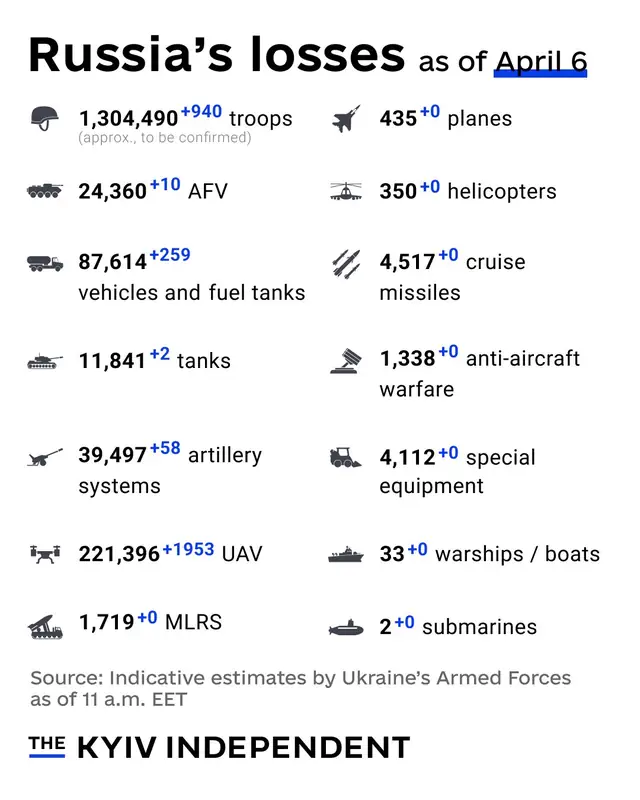The image size is (640, 800).
Task: Click the special equipment bulldozer icon
Action: click(x=346, y=458)
